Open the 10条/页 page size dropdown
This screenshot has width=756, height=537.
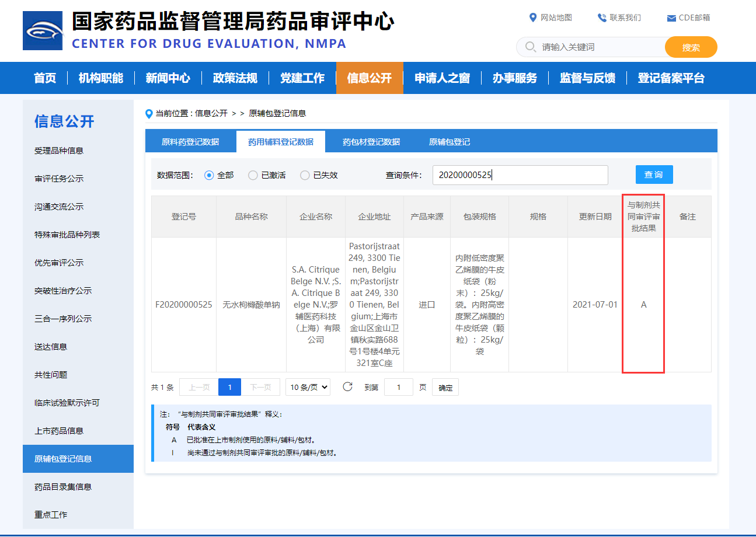tap(308, 386)
